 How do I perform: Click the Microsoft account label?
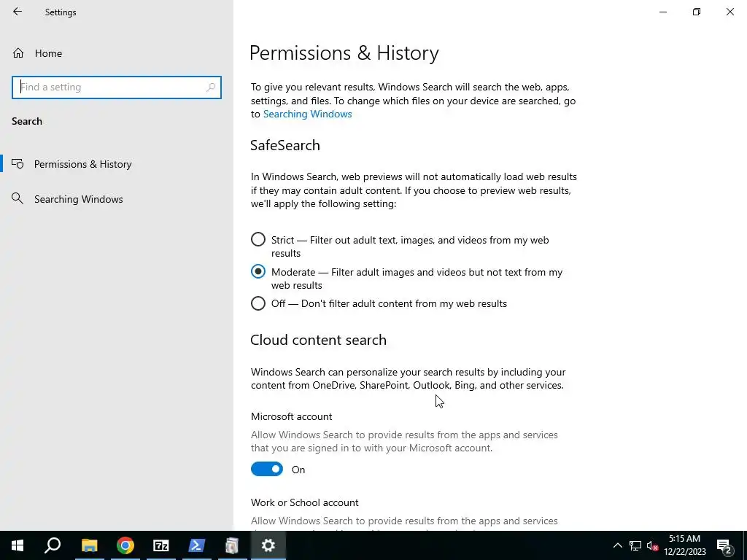(x=292, y=416)
